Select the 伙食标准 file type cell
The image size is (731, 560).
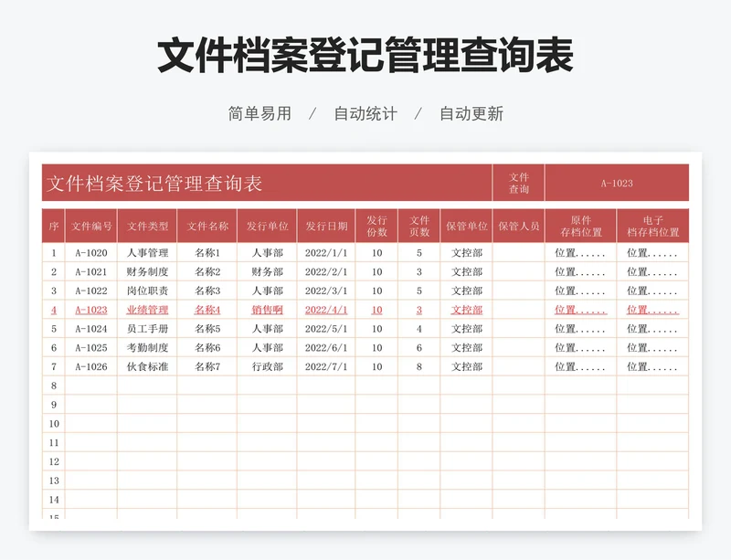click(147, 367)
